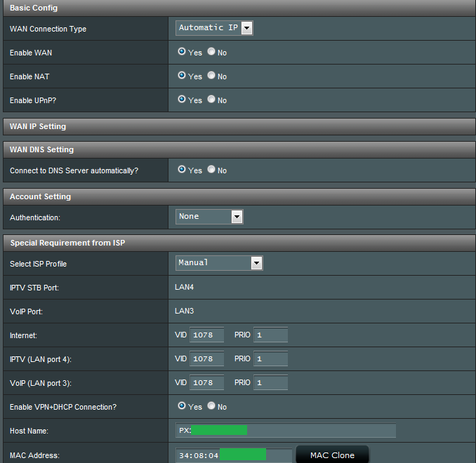
Task: Select Yes for Enable NAT
Action: (182, 76)
